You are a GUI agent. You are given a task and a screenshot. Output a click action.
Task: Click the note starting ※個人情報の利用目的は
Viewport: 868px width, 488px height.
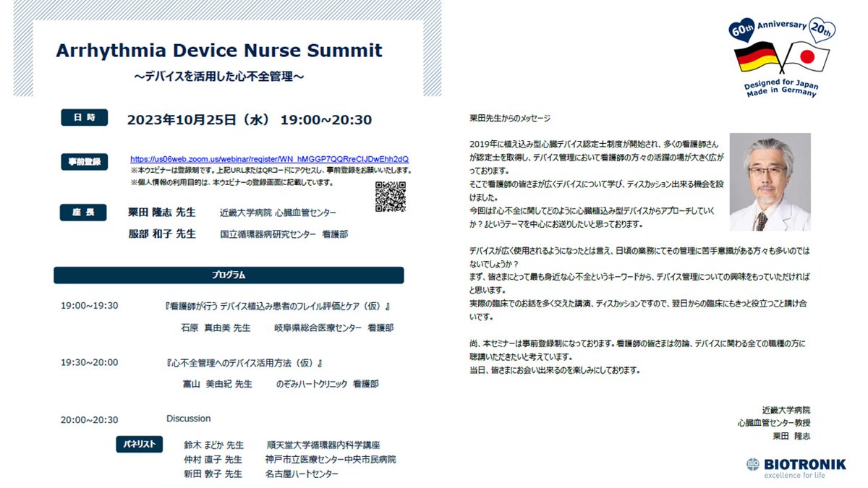click(231, 182)
